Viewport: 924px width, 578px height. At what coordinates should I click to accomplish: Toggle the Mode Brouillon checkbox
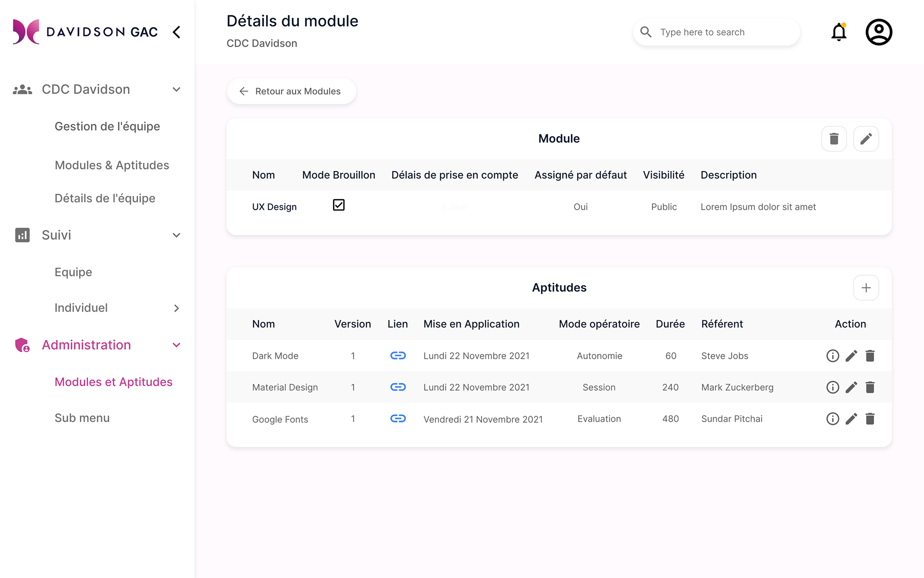[338, 205]
